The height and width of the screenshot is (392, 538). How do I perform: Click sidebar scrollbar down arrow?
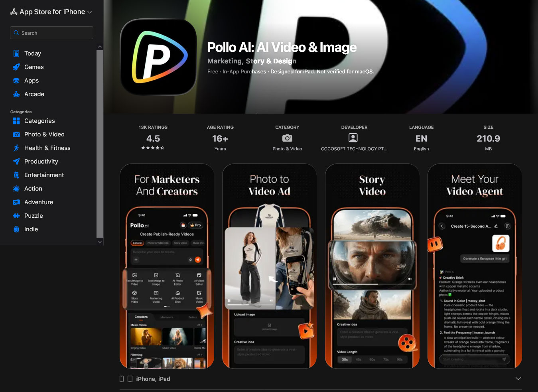pyautogui.click(x=100, y=242)
